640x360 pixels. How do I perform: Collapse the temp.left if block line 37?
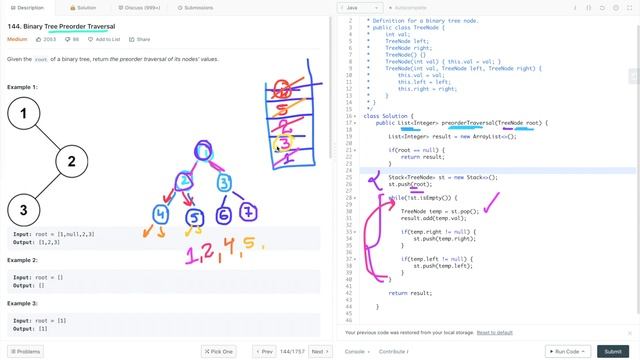coord(355,259)
